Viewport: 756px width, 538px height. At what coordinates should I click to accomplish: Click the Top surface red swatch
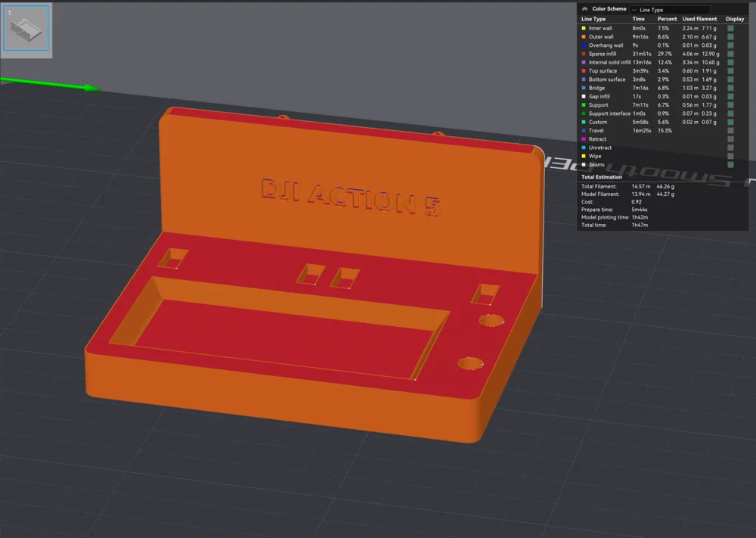tap(584, 71)
